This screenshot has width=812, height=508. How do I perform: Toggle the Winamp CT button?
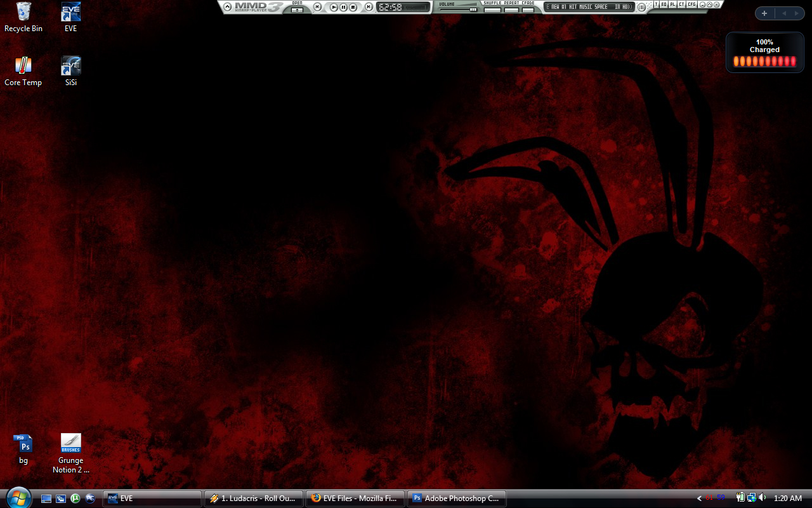click(681, 5)
